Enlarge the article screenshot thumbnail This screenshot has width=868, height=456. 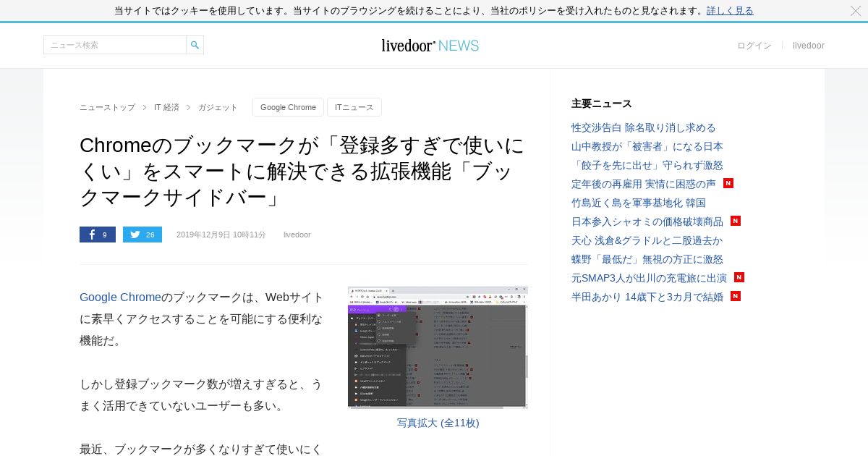(x=438, y=347)
